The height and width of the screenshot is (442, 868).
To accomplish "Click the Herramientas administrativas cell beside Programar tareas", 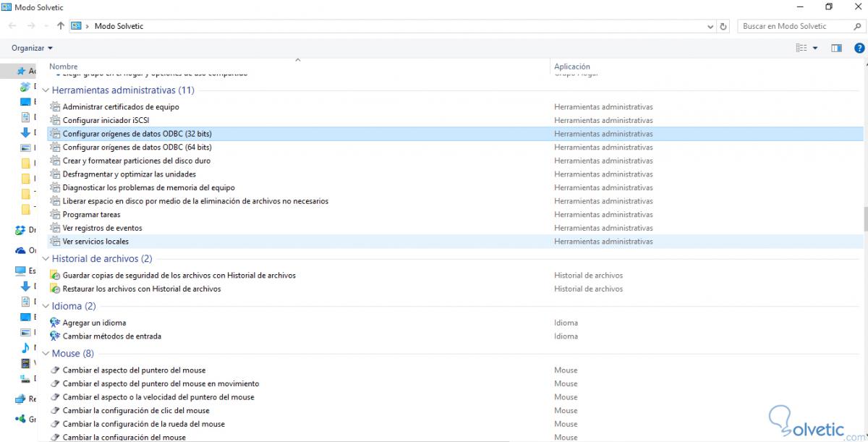I will click(x=603, y=214).
